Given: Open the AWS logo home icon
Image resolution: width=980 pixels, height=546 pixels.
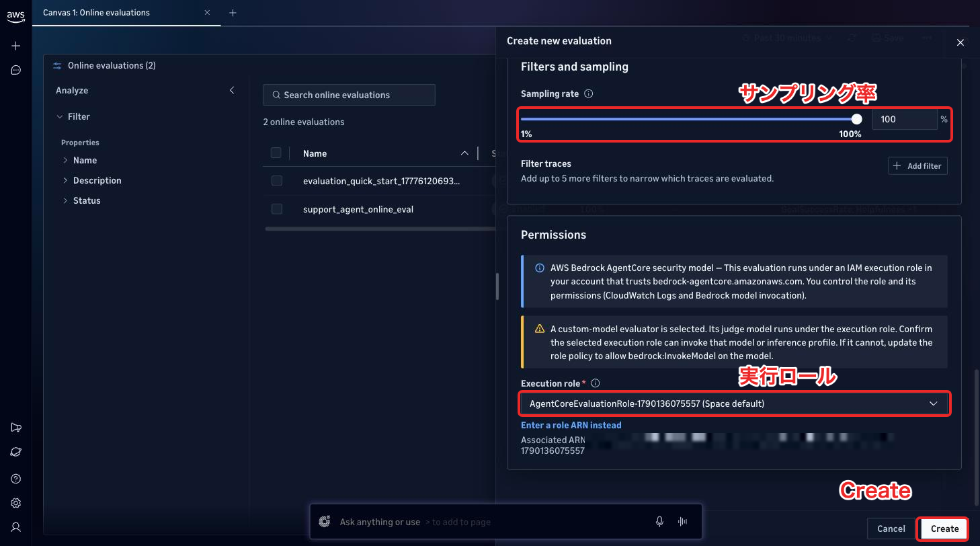Looking at the screenshot, I should click(x=16, y=16).
